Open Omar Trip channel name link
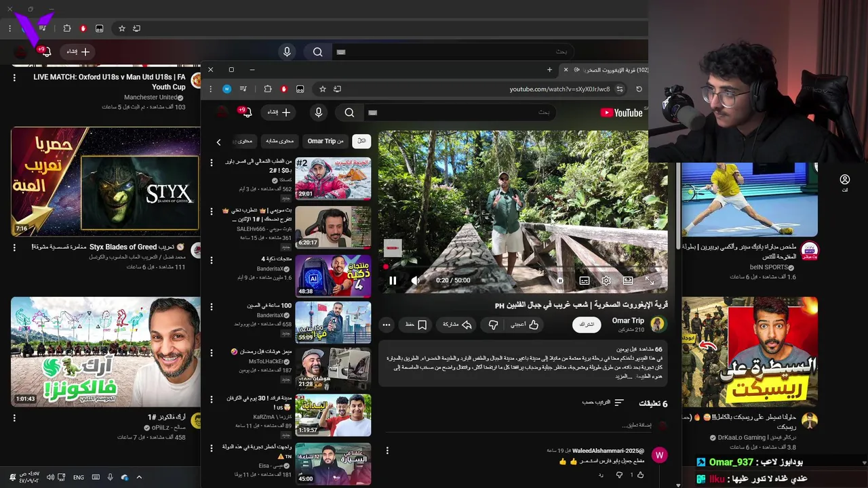The width and height of the screenshot is (868, 488). (628, 321)
